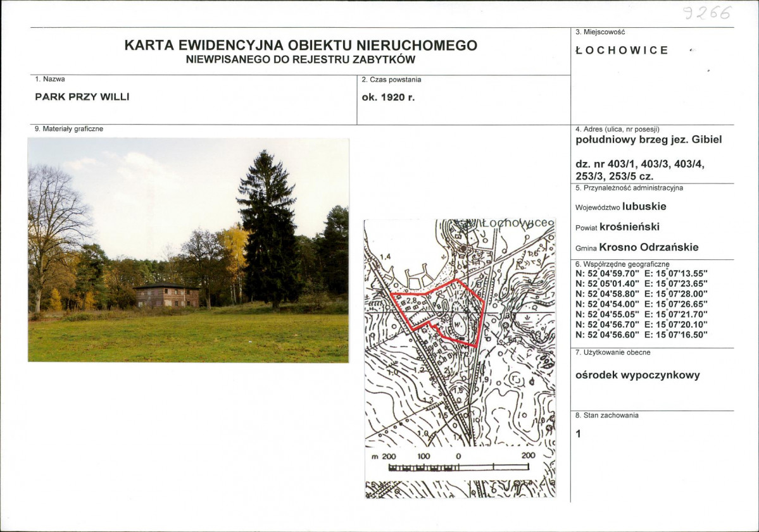Select the commune value 'Krosno Odrzańskie'
759x532 pixels.
(x=649, y=247)
